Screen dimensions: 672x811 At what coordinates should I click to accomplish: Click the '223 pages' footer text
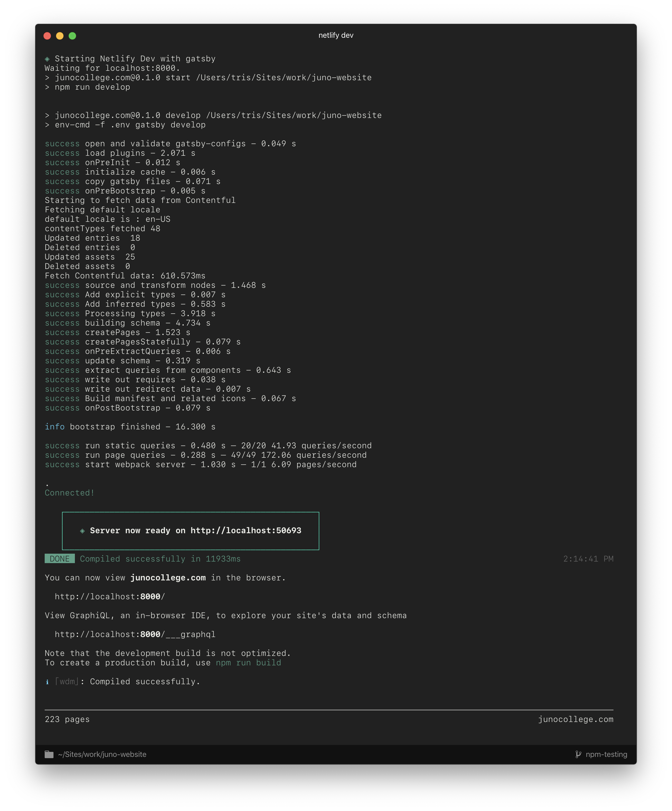67,719
